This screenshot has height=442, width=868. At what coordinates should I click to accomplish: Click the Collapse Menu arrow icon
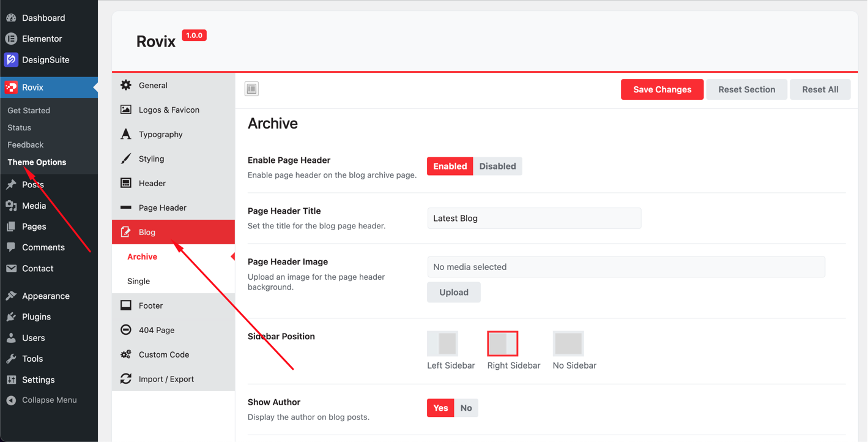tap(11, 400)
